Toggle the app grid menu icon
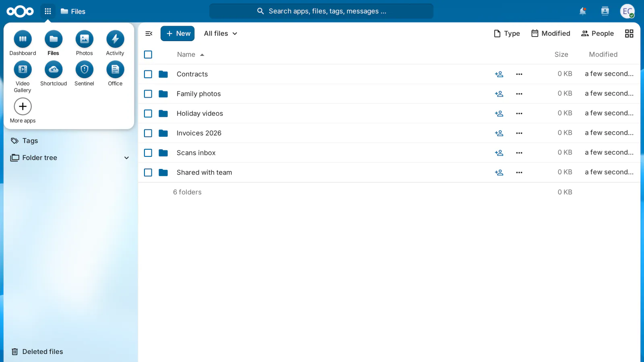This screenshot has height=362, width=644. (48, 11)
